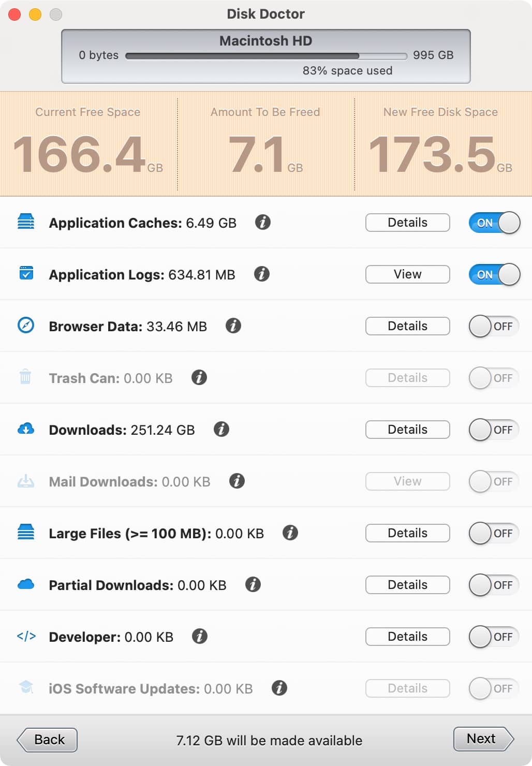532x766 pixels.
Task: Click the Macintosh HD volume name
Action: click(x=266, y=40)
